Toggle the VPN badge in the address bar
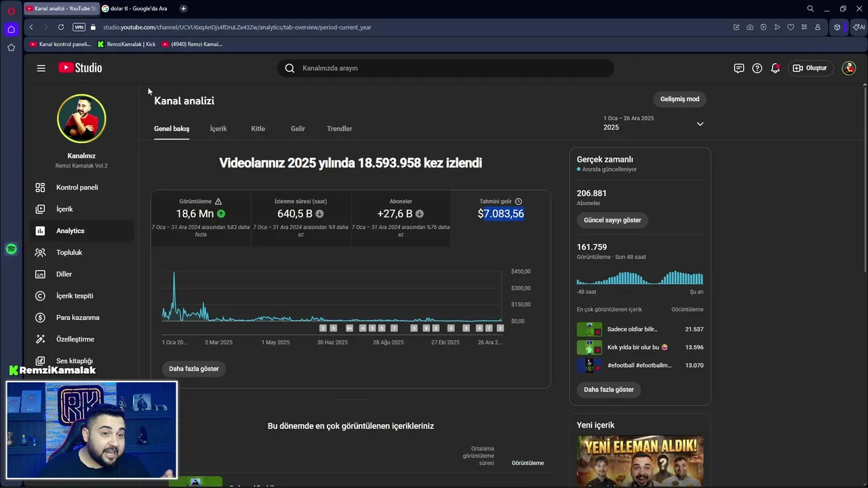Image resolution: width=868 pixels, height=488 pixels. (x=79, y=27)
